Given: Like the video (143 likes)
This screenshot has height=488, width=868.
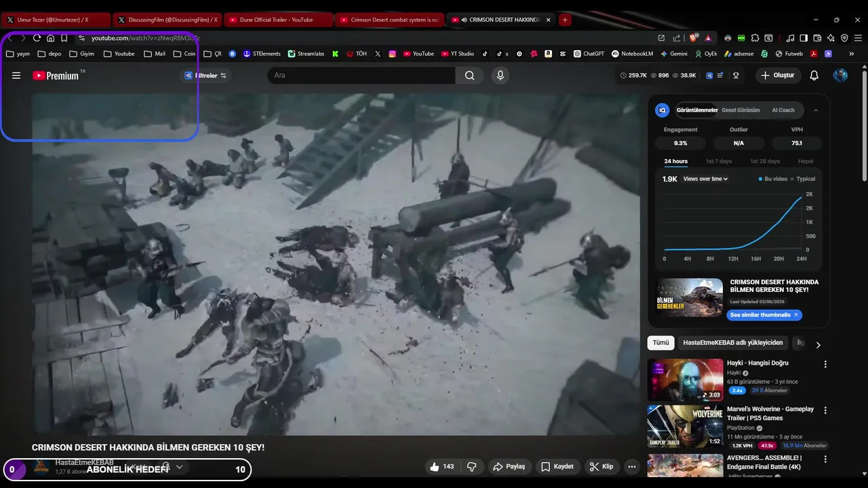Looking at the screenshot, I should pyautogui.click(x=441, y=466).
